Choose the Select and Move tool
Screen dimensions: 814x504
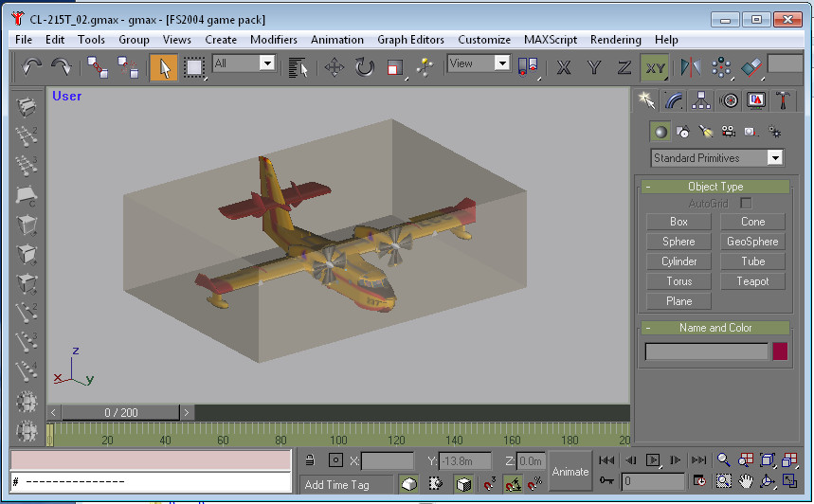tap(334, 67)
